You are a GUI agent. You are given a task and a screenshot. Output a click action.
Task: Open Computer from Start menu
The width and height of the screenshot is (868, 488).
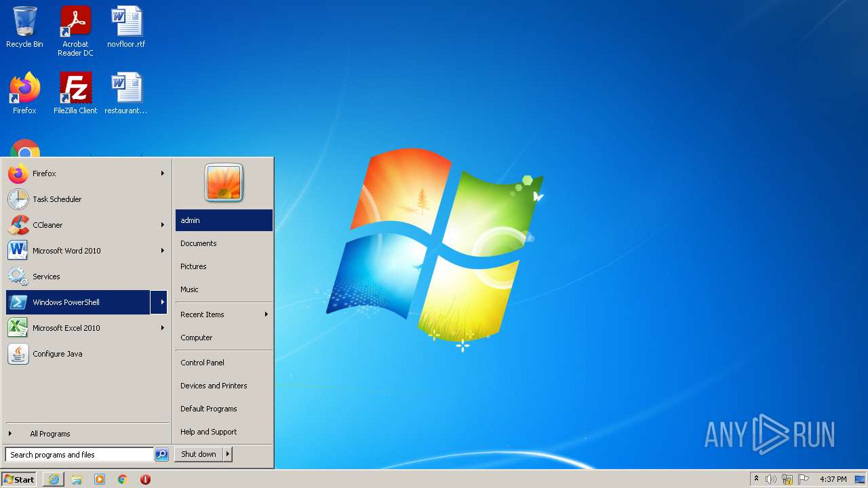coord(224,338)
